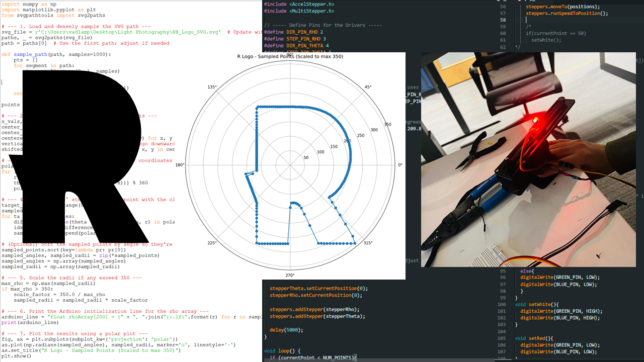Click the photo of the red LED device
This screenshot has width=644, height=362.
pos(528,159)
